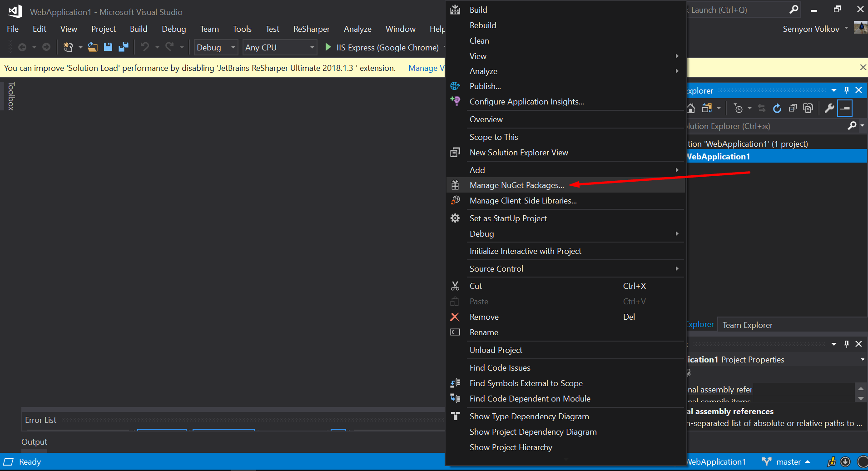Viewport: 868px width, 471px height.
Task: Open the Undo history dropdown arrow
Action: [x=157, y=47]
